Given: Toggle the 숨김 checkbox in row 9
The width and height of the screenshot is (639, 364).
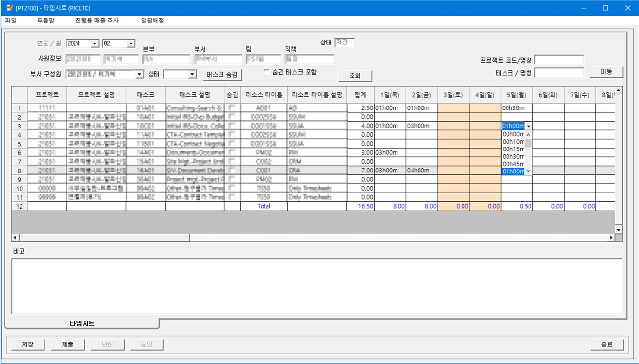Looking at the screenshot, I should pos(232,179).
